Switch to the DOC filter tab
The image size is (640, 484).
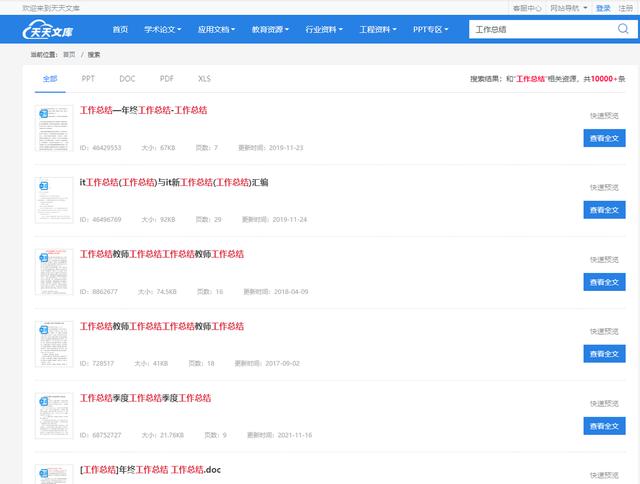(127, 79)
